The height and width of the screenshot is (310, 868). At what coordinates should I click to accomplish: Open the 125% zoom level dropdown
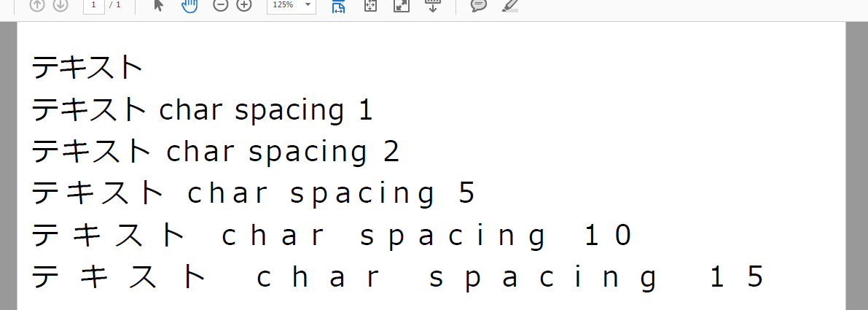292,6
